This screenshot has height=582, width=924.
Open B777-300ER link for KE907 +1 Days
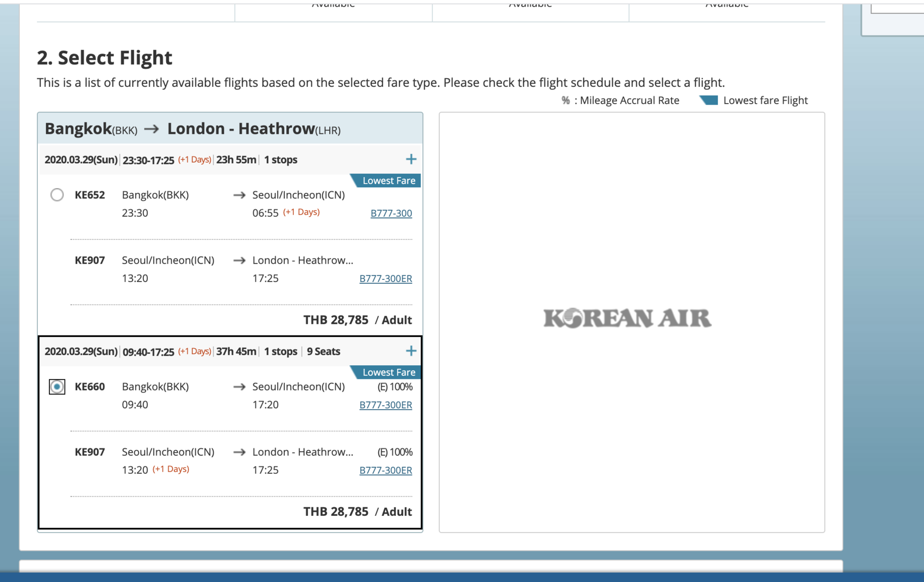coord(386,470)
